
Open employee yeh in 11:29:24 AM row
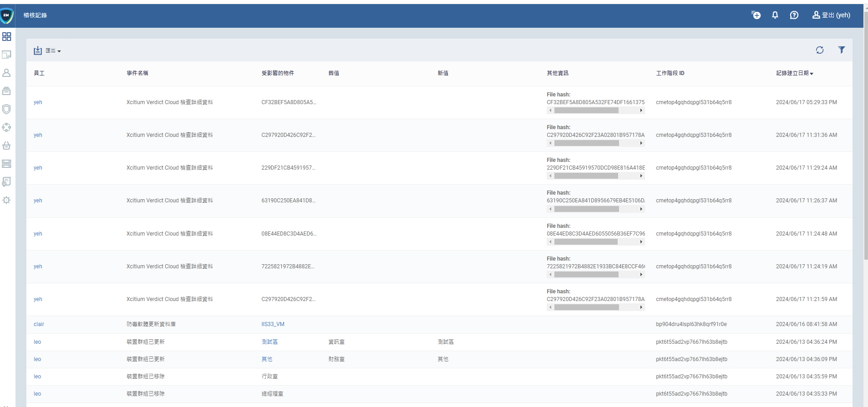(38, 168)
